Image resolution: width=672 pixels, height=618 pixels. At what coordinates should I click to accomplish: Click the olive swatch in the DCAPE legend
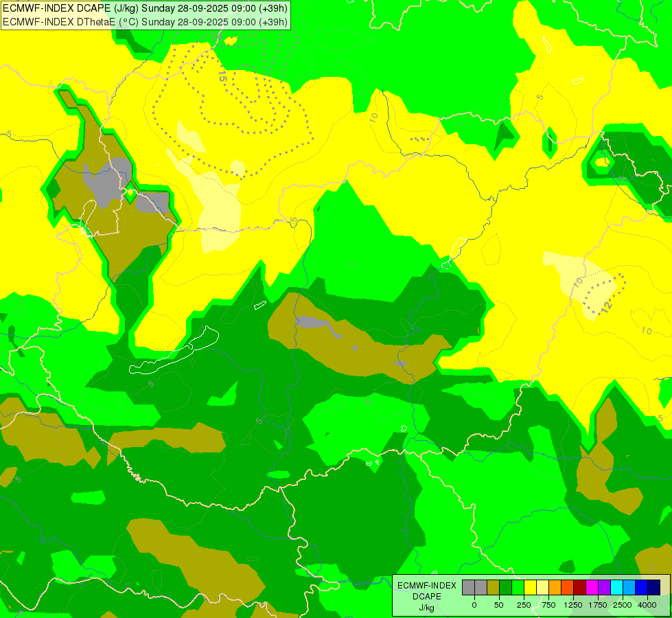493,588
